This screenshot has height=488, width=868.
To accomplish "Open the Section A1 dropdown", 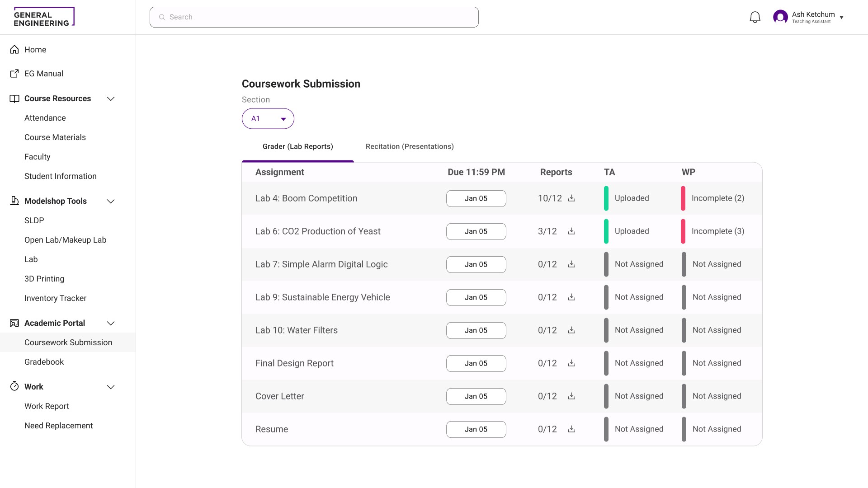I will [268, 119].
